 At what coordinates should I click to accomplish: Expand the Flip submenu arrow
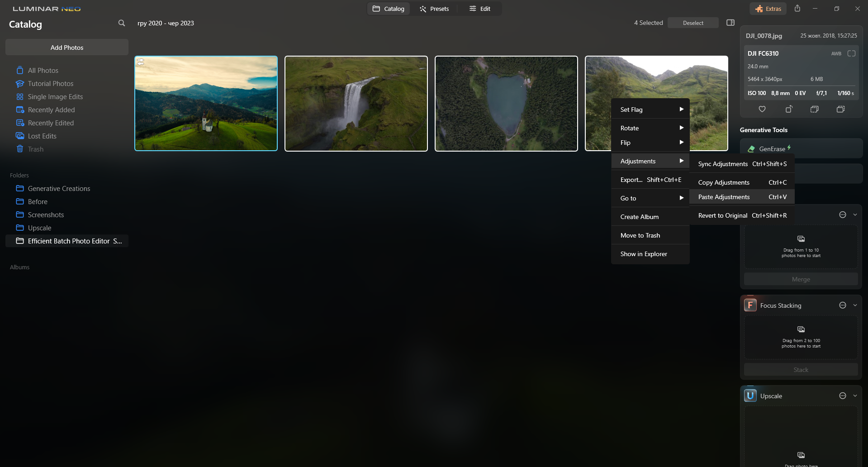681,143
